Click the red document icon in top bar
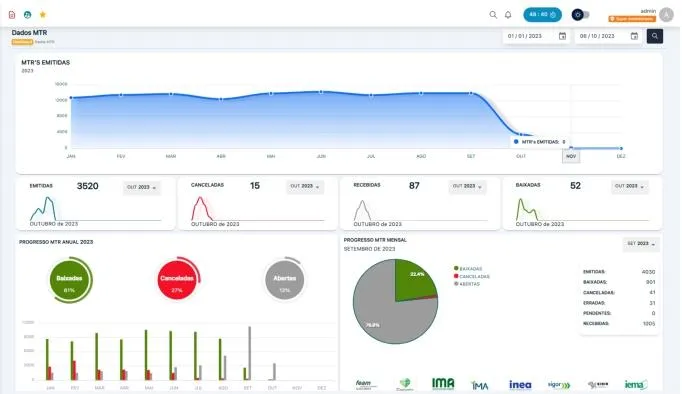 click(12, 15)
